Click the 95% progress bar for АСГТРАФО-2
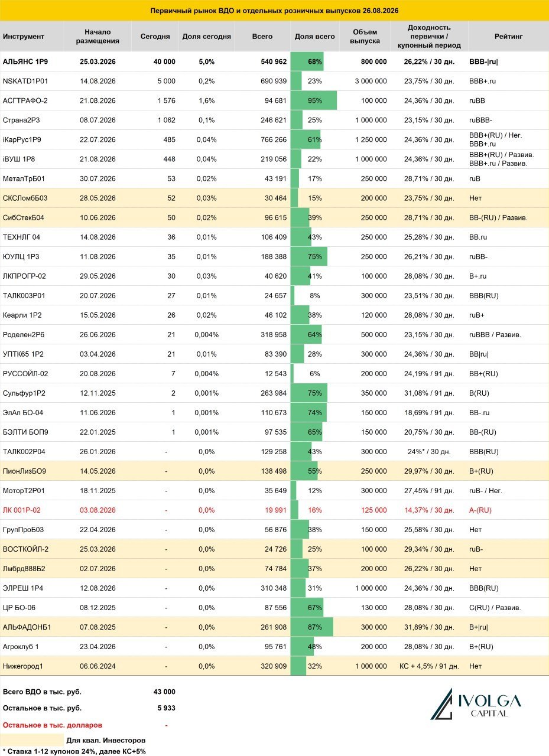This screenshot has width=549, height=756. tap(314, 100)
